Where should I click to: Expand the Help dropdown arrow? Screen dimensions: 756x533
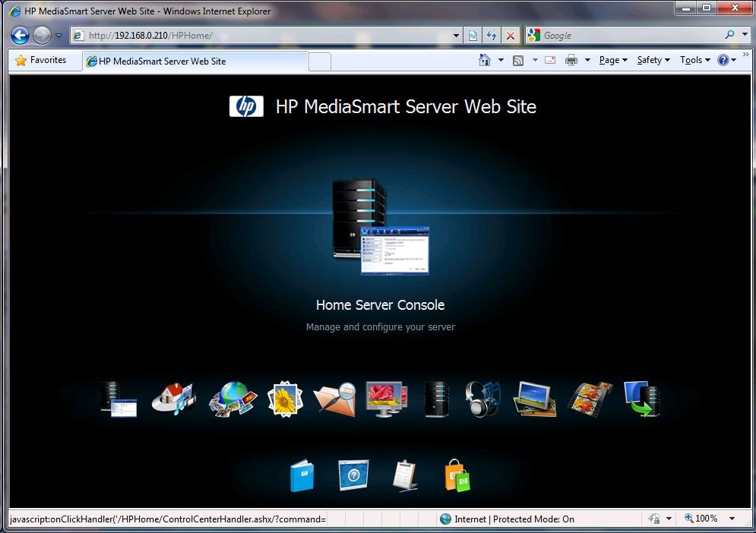coord(734,60)
